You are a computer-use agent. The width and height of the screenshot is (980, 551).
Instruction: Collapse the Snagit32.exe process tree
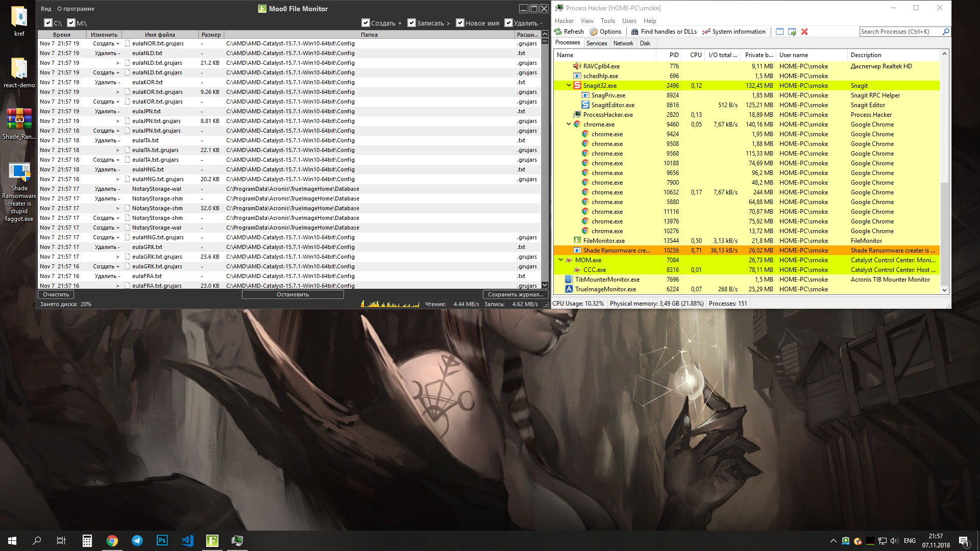[x=569, y=86]
